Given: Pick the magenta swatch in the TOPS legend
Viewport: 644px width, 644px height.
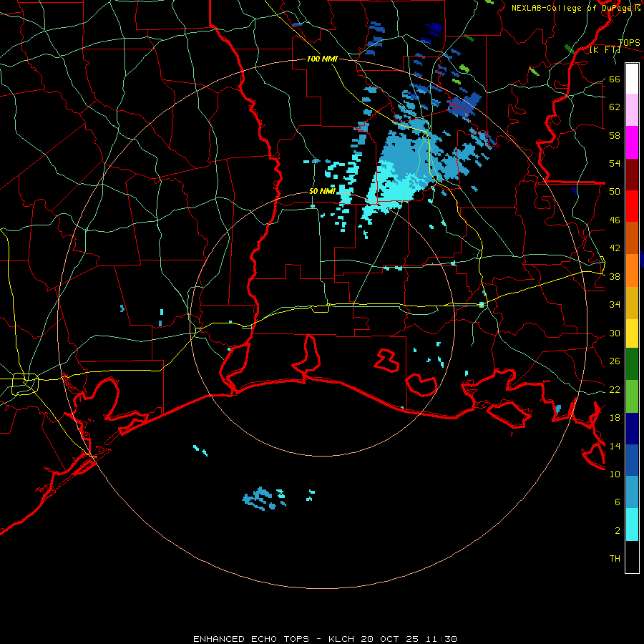Looking at the screenshot, I should tap(632, 142).
